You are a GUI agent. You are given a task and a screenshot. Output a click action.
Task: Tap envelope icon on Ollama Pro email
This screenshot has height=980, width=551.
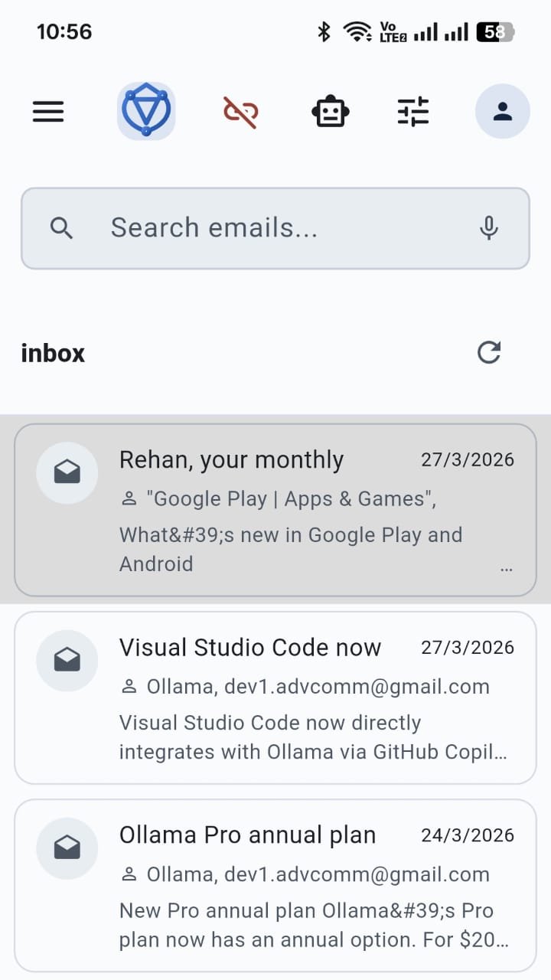[67, 848]
